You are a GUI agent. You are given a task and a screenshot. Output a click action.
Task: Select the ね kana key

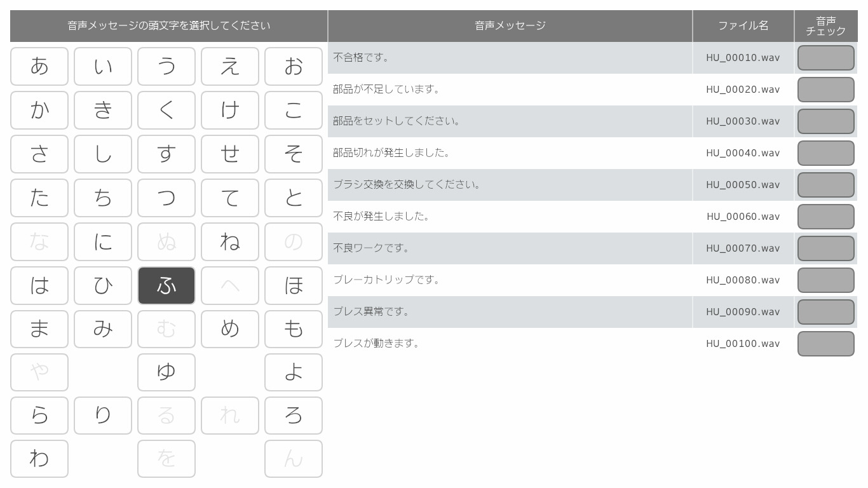point(230,241)
